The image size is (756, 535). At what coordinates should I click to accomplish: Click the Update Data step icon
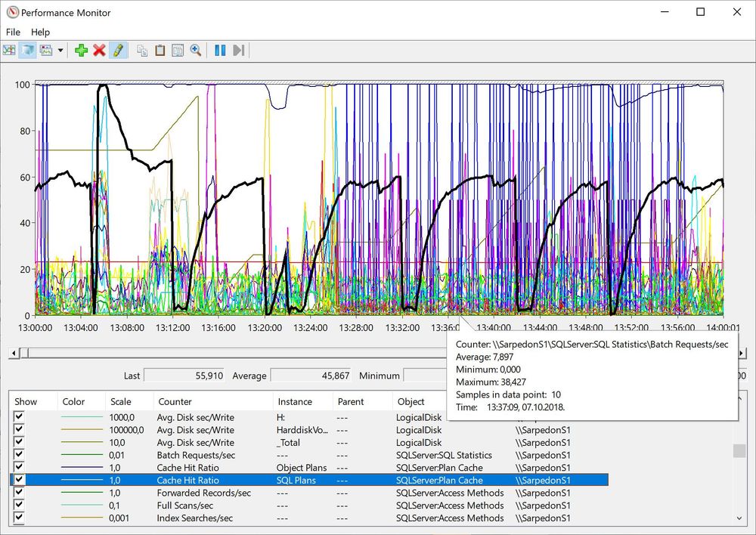(x=239, y=50)
